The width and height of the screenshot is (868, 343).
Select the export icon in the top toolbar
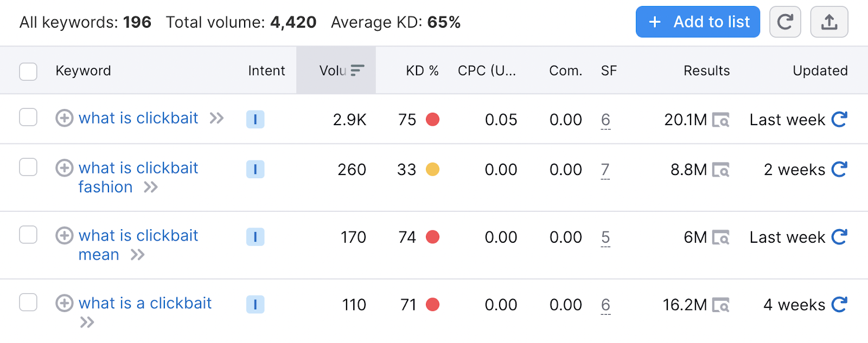click(829, 22)
